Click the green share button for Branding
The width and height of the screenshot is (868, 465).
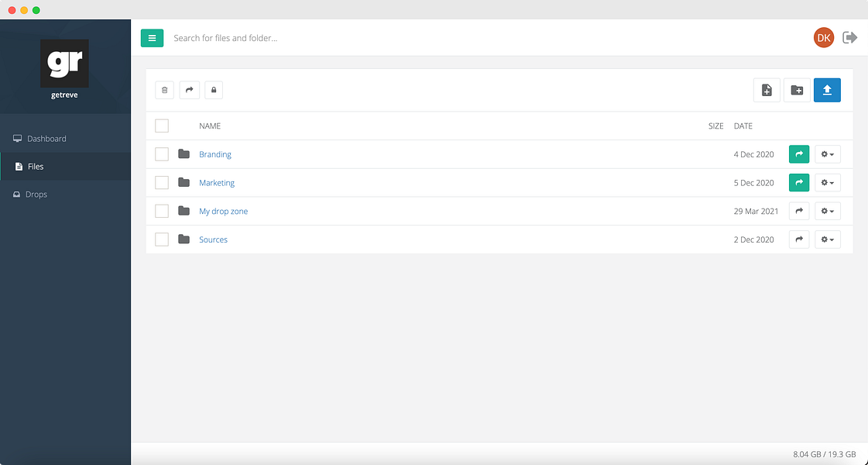coord(799,154)
